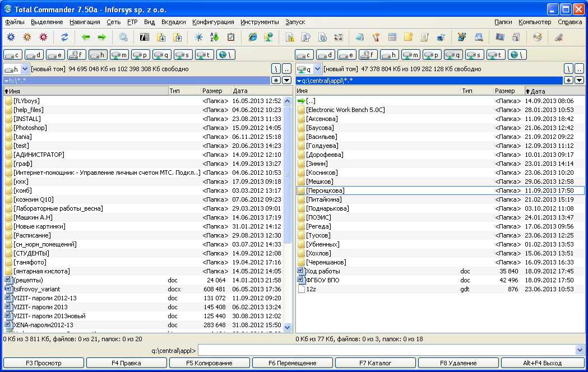Open the right panel favorites star button
Viewport: 588px width, 372px height.
568,80
